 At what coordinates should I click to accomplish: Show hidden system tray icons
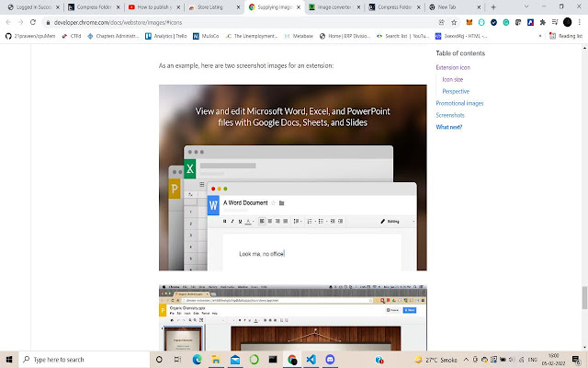pos(466,360)
